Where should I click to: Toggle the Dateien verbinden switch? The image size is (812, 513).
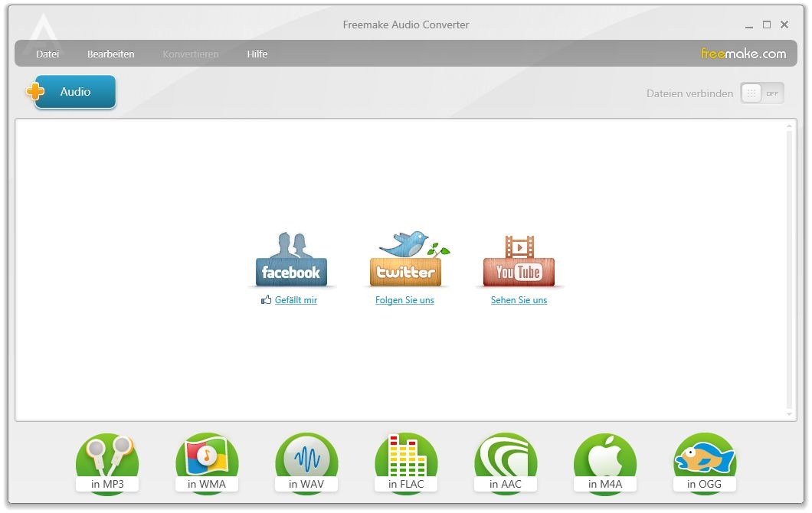(761, 93)
